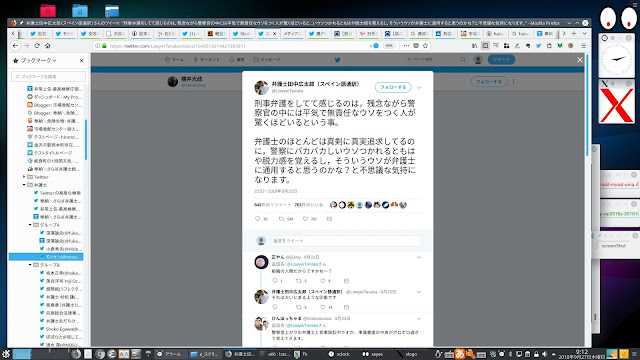The image size is (640, 360).
Task: Click the Twitter bird logo in the header
Action: (x=338, y=60)
